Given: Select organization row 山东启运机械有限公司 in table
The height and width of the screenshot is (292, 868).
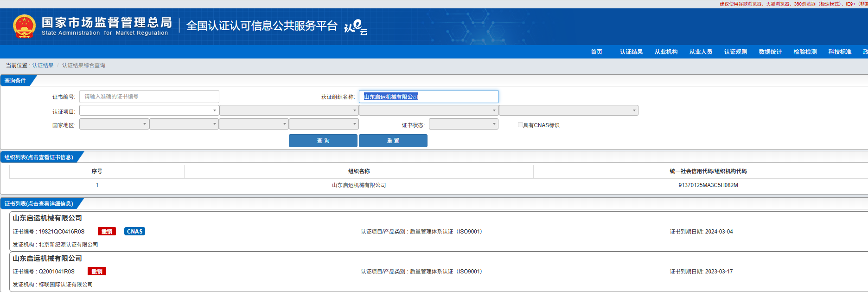Looking at the screenshot, I should pyautogui.click(x=359, y=185).
